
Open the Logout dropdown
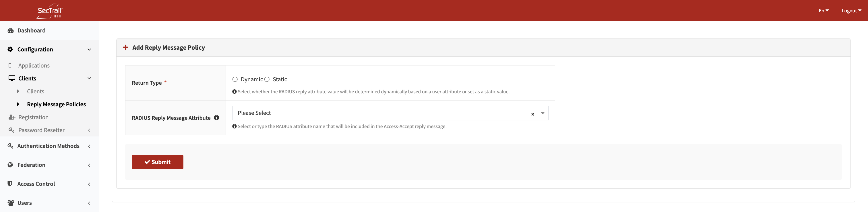(851, 11)
